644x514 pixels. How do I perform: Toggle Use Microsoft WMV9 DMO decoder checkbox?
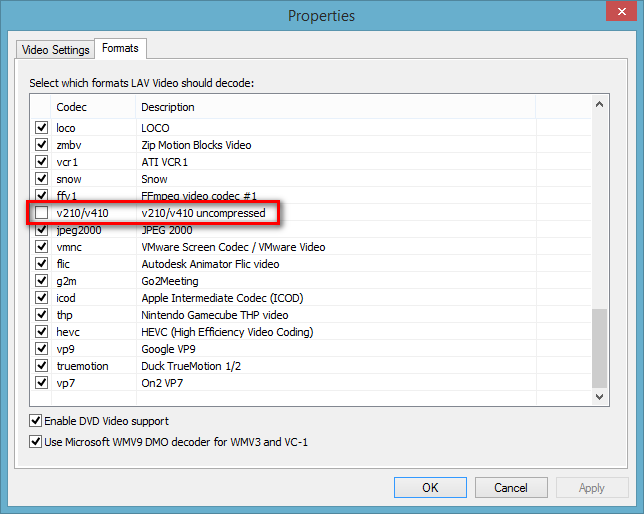pyautogui.click(x=36, y=441)
